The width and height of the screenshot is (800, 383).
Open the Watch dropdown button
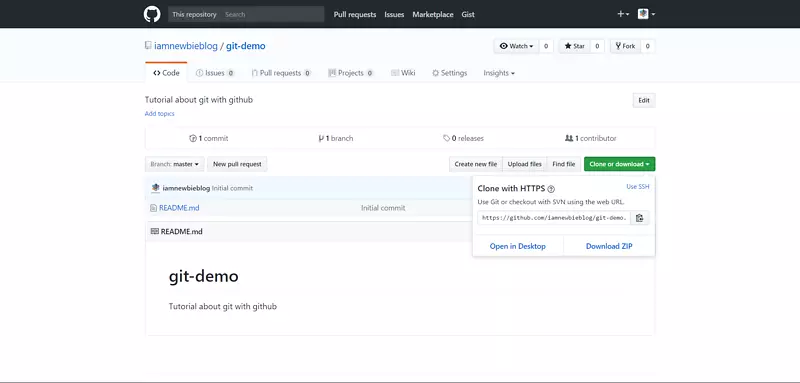(516, 46)
